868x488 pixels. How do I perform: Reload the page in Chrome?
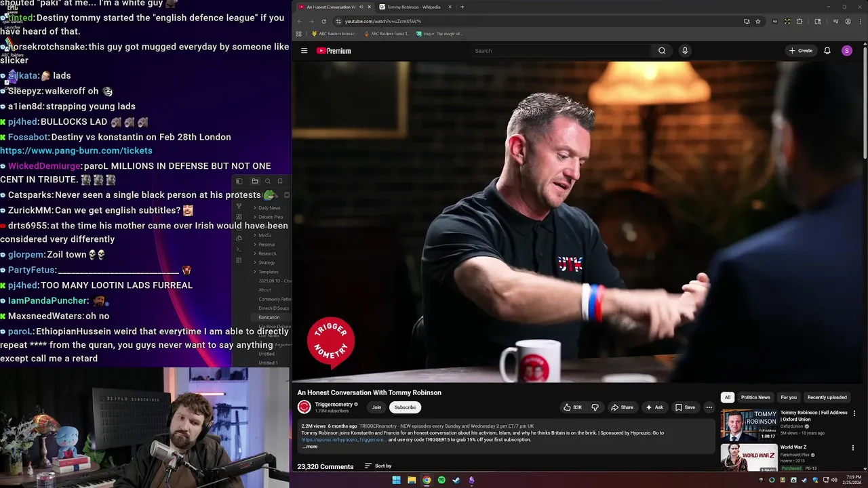323,21
